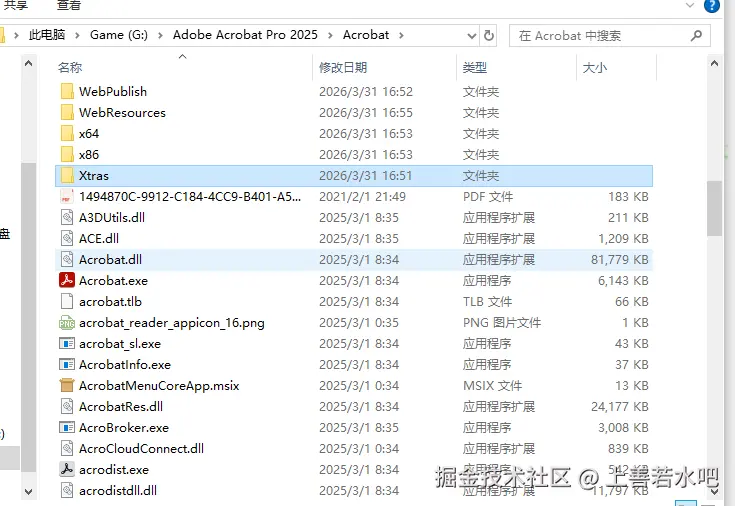Click the AcrobatRes.dll file icon

(x=67, y=407)
